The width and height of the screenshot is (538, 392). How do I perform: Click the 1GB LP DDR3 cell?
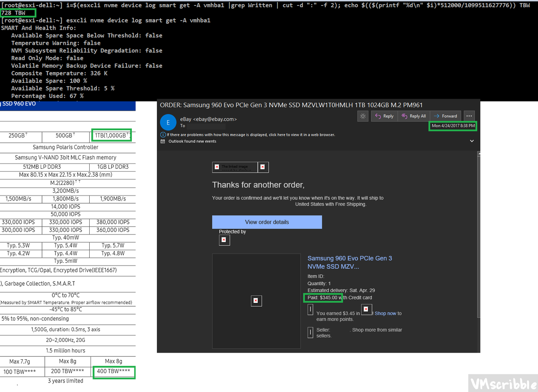pyautogui.click(x=113, y=167)
